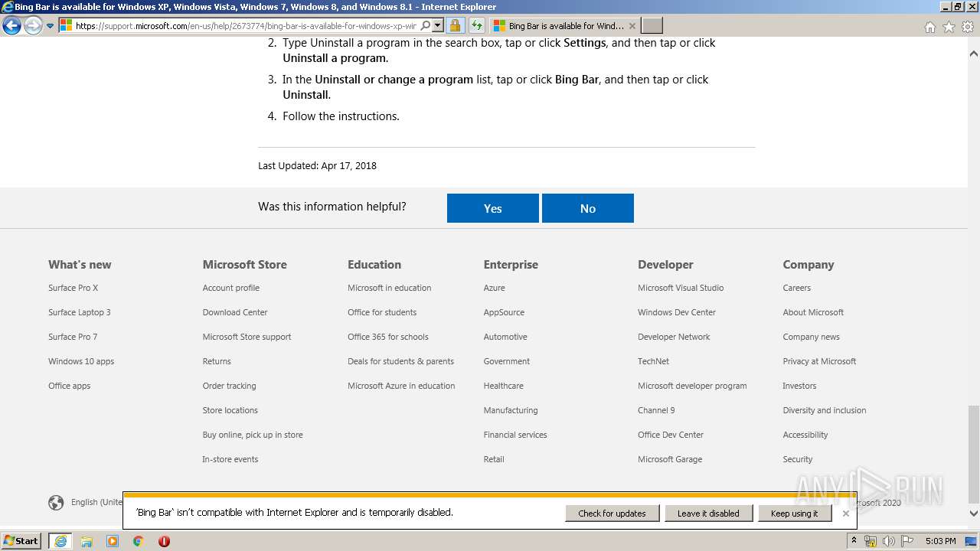
Task: Open Favorites star icon
Action: click(x=949, y=27)
